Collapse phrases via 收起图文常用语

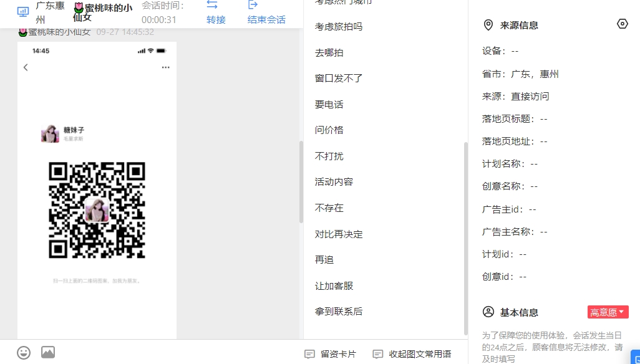[420, 354]
